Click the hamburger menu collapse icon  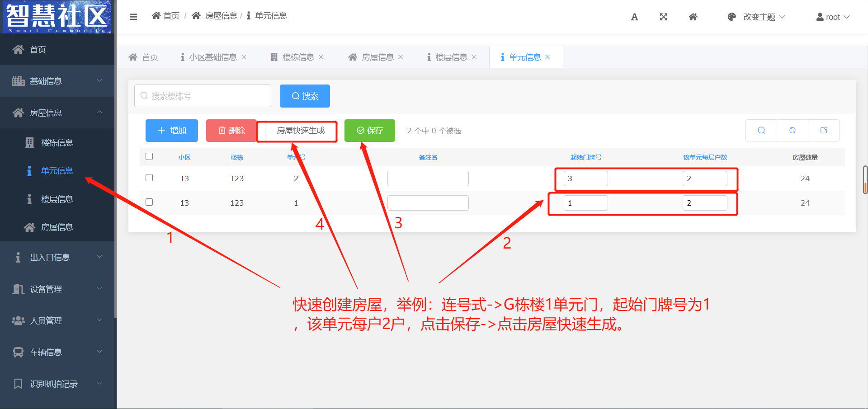133,17
